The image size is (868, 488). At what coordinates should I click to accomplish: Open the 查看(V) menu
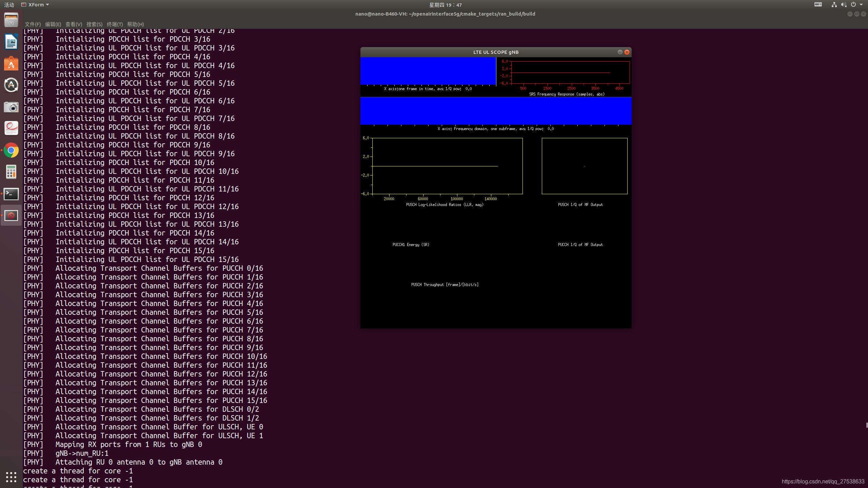pos(74,24)
